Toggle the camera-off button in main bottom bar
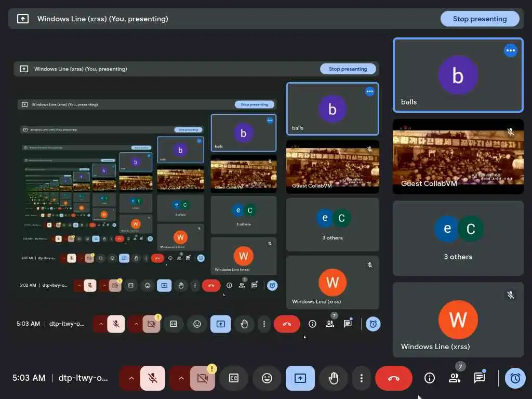Viewport: 532px width, 399px height. coord(202,378)
